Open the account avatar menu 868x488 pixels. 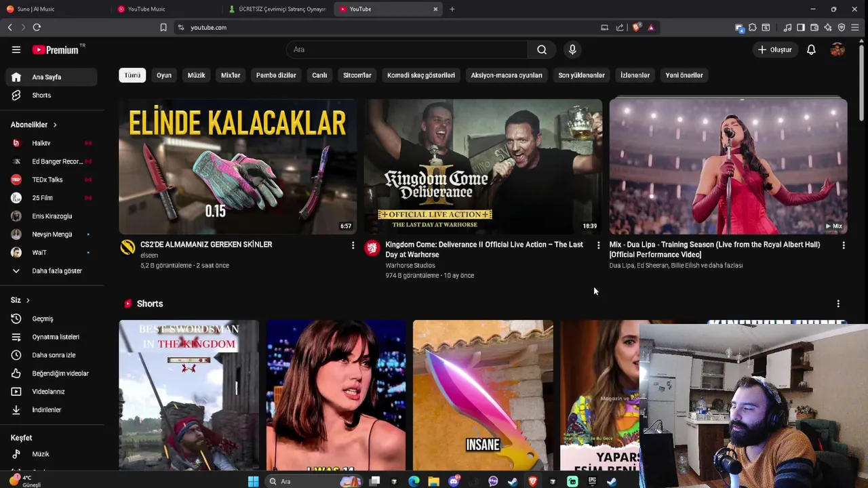point(837,49)
